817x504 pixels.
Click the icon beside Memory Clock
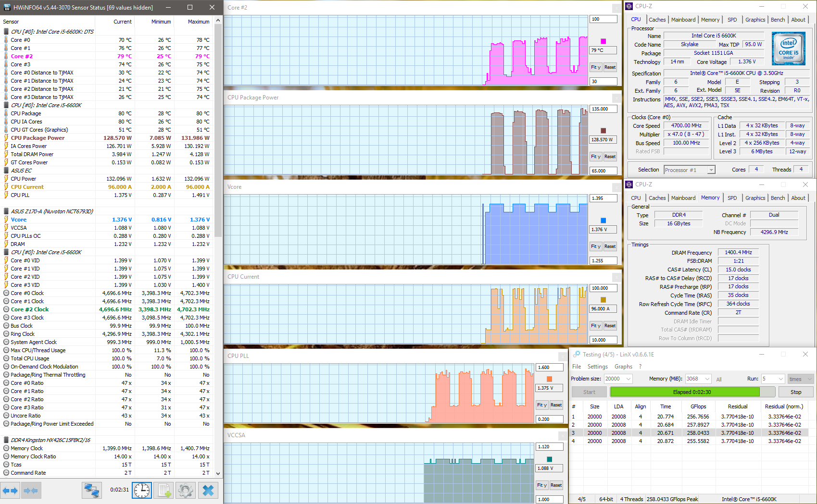(x=6, y=448)
